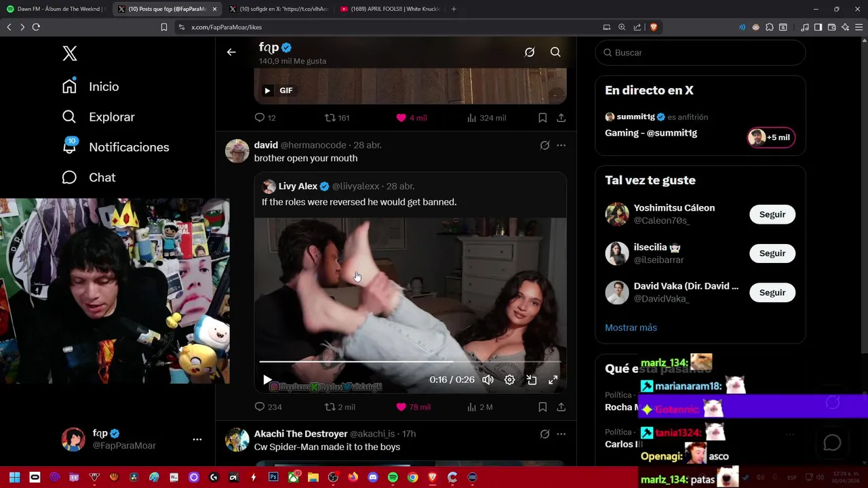
Task: Follow David Vaka with Seguir button
Action: pos(772,293)
